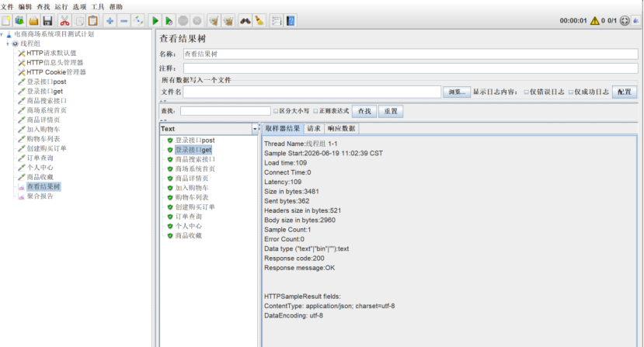Collapse the 线程组 tree node toggle
The width and height of the screenshot is (644, 347).
point(8,43)
